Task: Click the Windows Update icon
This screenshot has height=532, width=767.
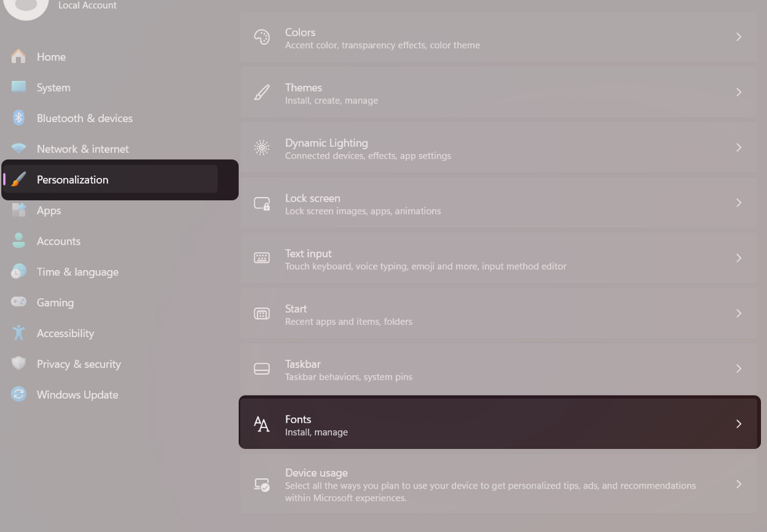Action: coord(18,395)
